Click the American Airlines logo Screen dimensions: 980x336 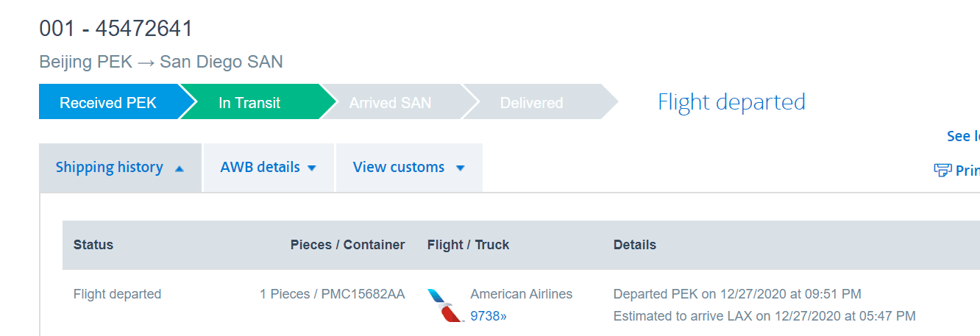tap(445, 305)
